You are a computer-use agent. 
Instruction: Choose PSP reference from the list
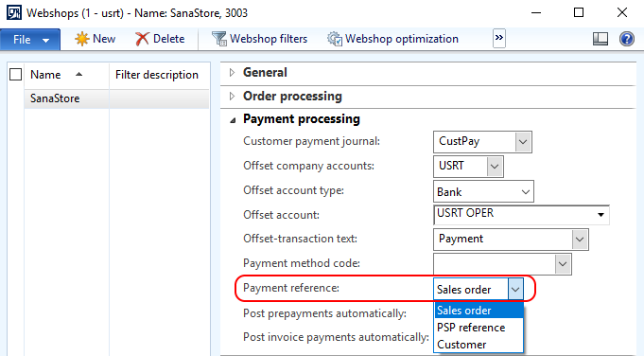click(479, 328)
